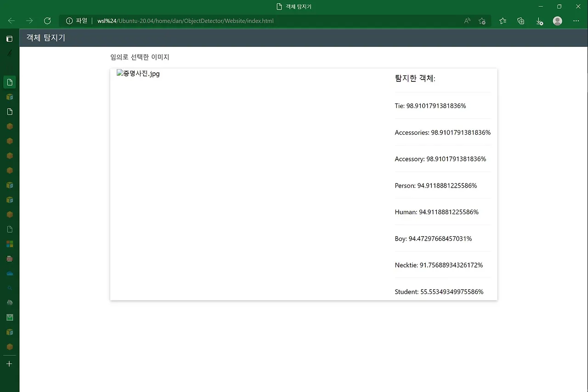Click the Tie detection result entry
Screen dimensions: 588x392
pyautogui.click(x=430, y=106)
